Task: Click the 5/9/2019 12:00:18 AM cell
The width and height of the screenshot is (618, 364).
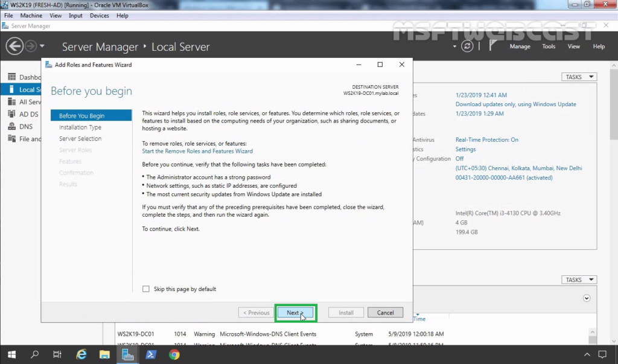Action: click(416, 334)
